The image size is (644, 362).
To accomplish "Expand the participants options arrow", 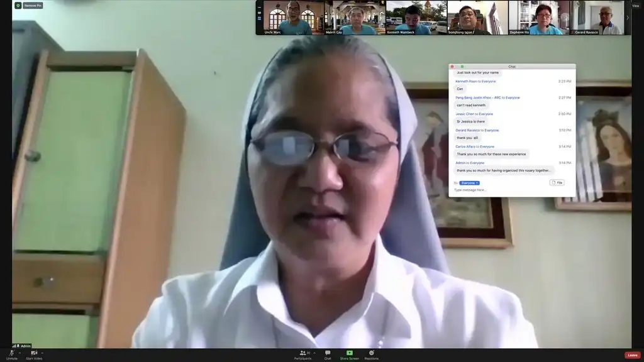I will click(314, 353).
